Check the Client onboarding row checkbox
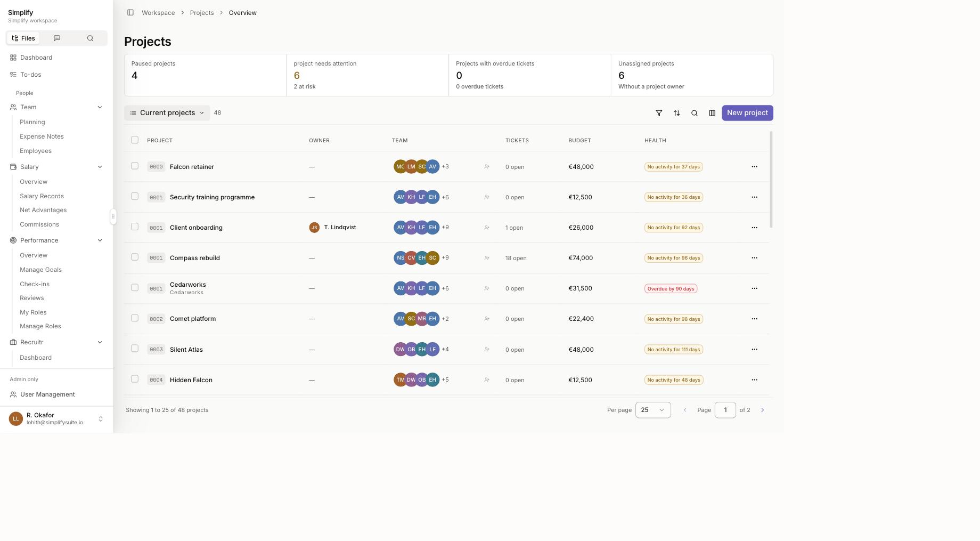The image size is (980, 541). [x=135, y=227]
